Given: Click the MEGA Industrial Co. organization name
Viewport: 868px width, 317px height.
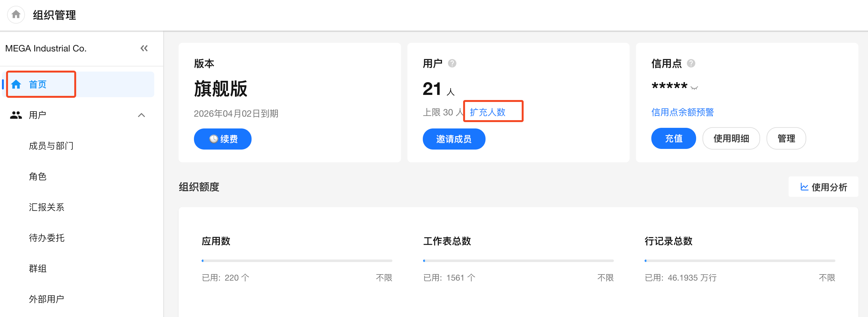Looking at the screenshot, I should (46, 49).
